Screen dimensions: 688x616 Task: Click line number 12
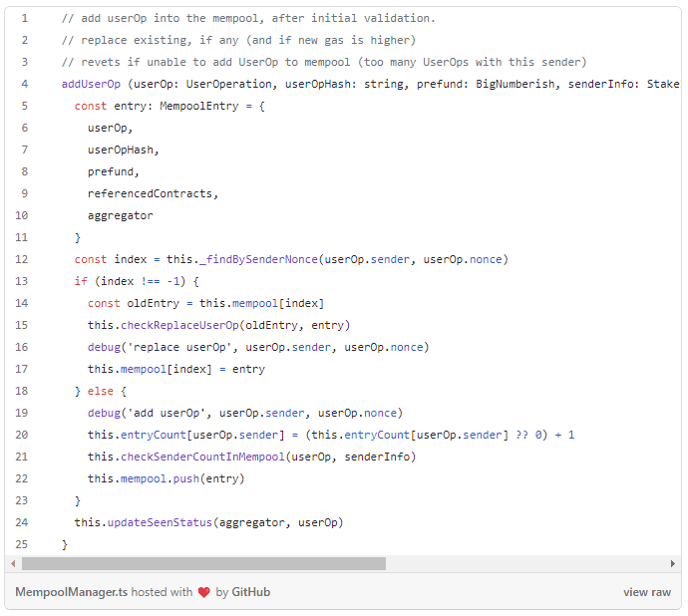22,259
